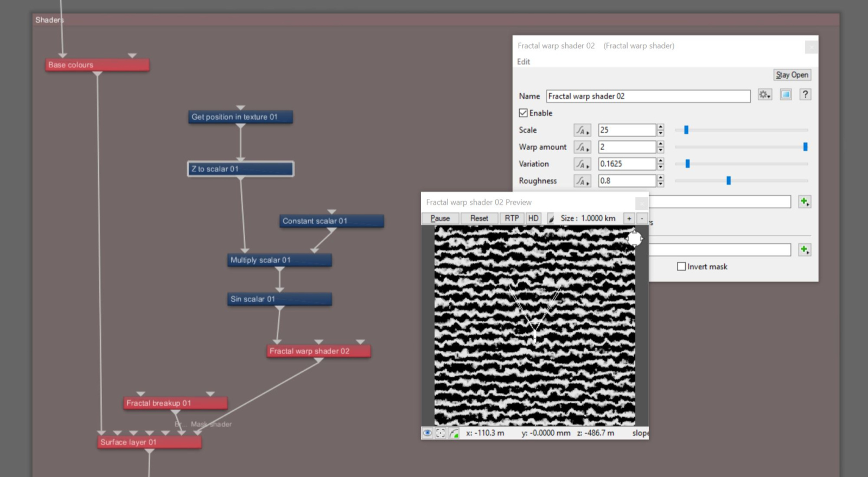
Task: Open the help question mark button
Action: click(x=805, y=95)
